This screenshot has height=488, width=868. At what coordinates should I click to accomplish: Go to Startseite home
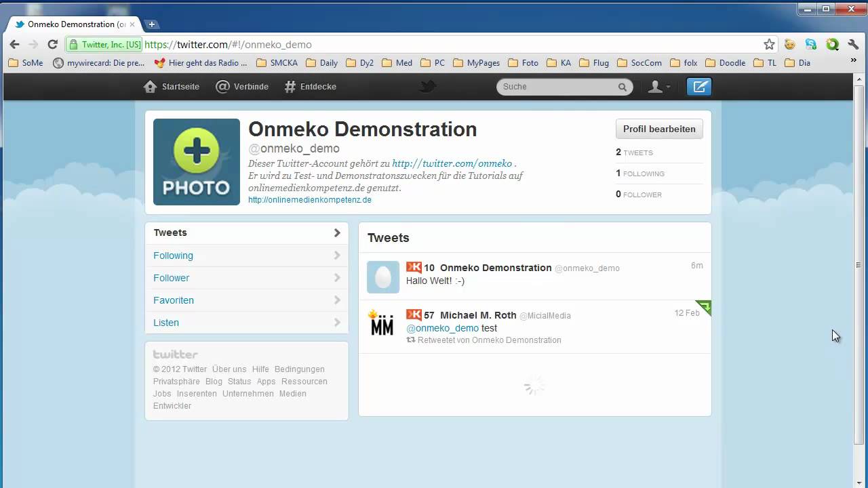coord(172,87)
